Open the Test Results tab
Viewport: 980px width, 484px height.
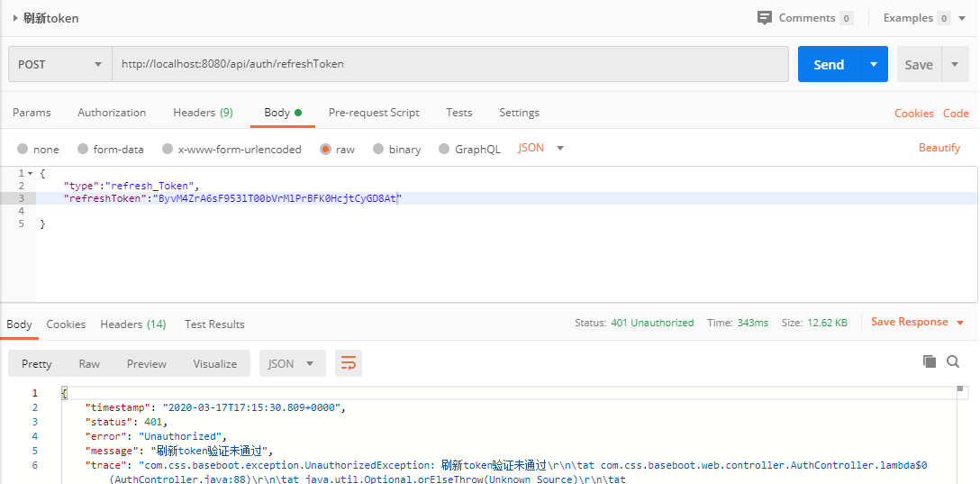click(214, 324)
